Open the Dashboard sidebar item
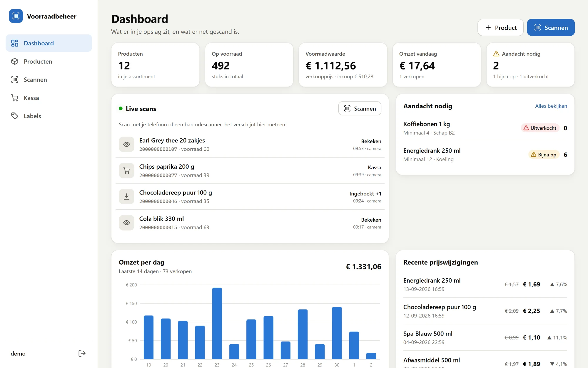 tap(49, 43)
